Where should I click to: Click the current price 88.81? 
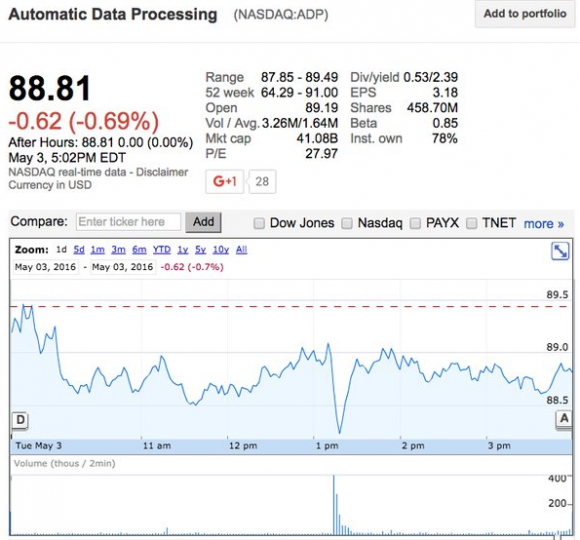point(50,88)
